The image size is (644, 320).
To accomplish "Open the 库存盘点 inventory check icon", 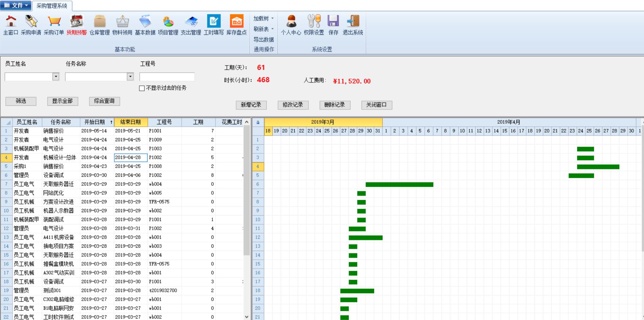I will pos(236,22).
